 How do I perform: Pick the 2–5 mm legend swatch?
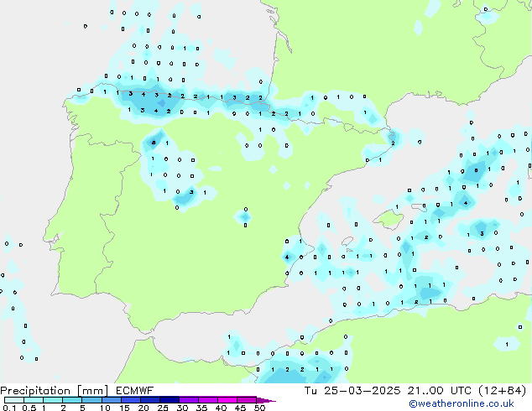pos(72,400)
